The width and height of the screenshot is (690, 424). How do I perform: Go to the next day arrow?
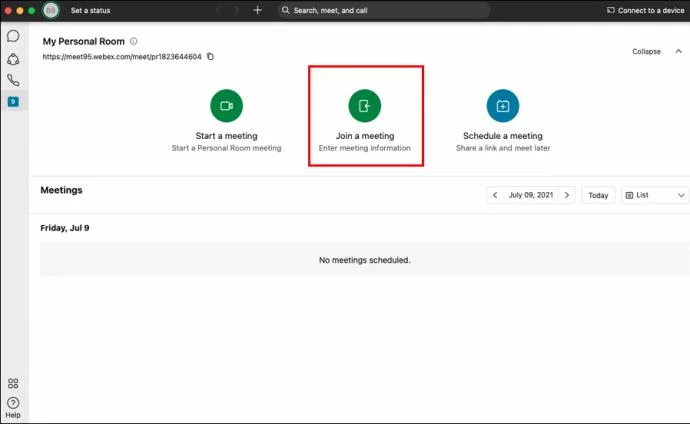(x=567, y=195)
